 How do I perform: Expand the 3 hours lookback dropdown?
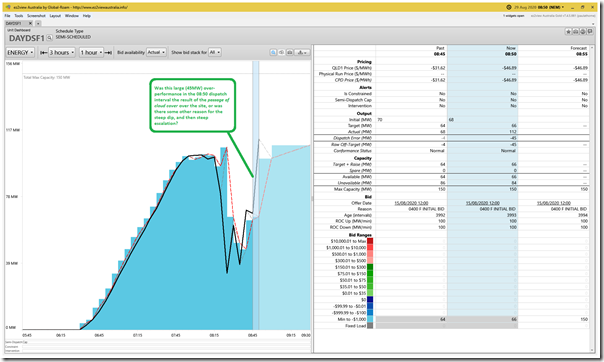pyautogui.click(x=62, y=52)
